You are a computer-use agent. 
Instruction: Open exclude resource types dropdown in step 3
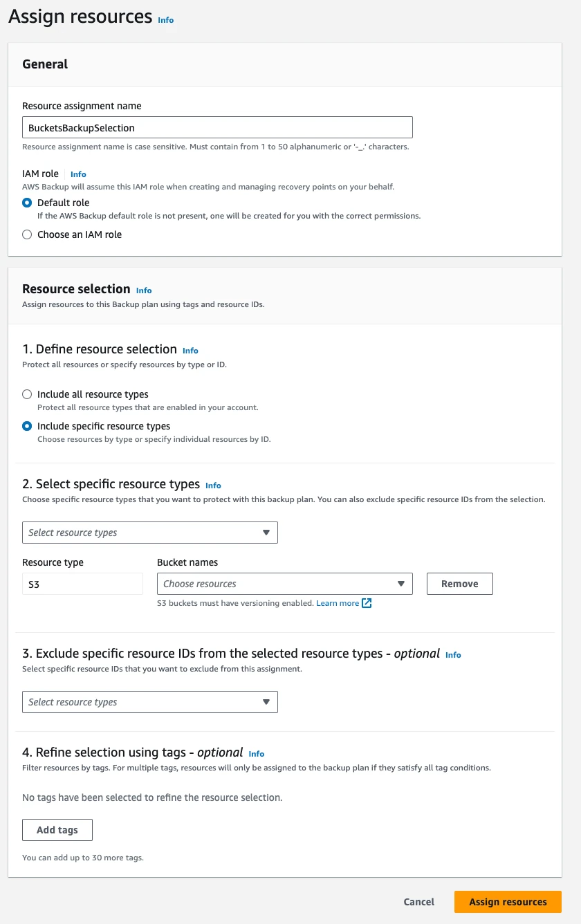pyautogui.click(x=149, y=702)
